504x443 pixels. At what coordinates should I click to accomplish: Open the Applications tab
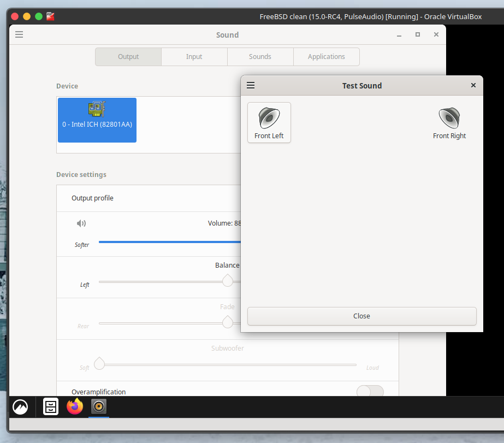(x=326, y=57)
